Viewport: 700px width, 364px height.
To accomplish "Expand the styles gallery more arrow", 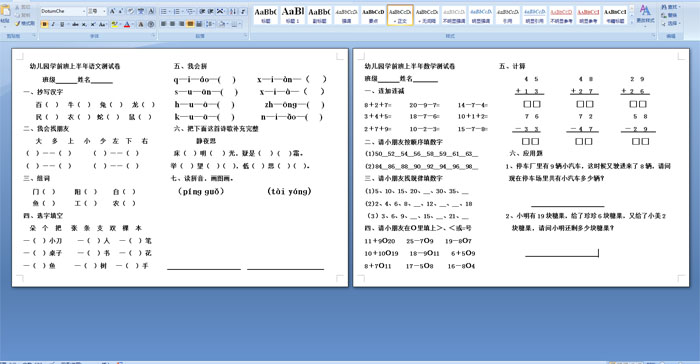I will [x=632, y=22].
